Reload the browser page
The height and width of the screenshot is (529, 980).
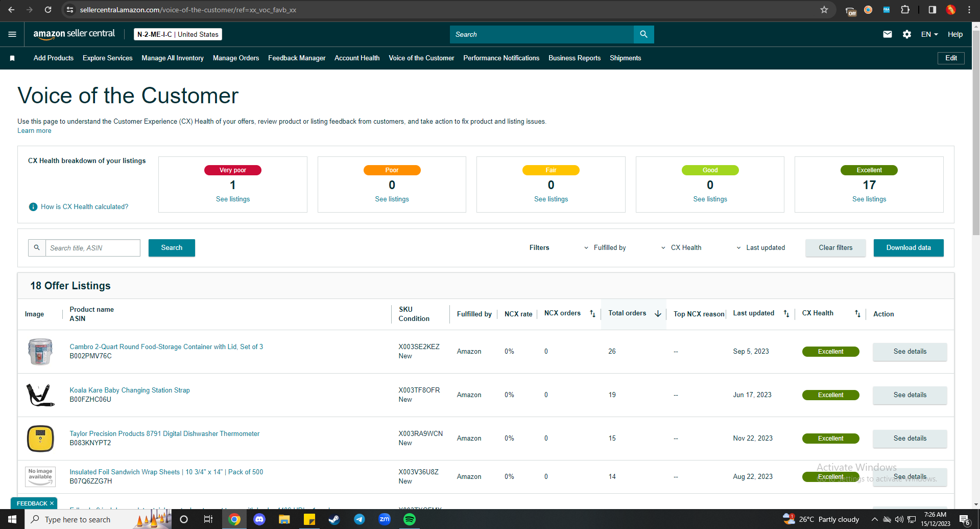pos(48,10)
